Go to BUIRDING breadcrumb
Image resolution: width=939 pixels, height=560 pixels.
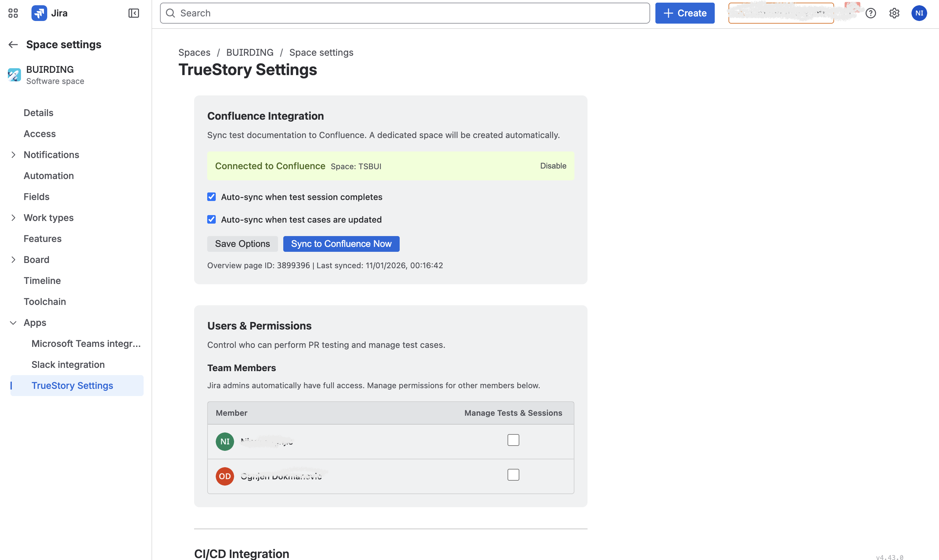click(250, 52)
